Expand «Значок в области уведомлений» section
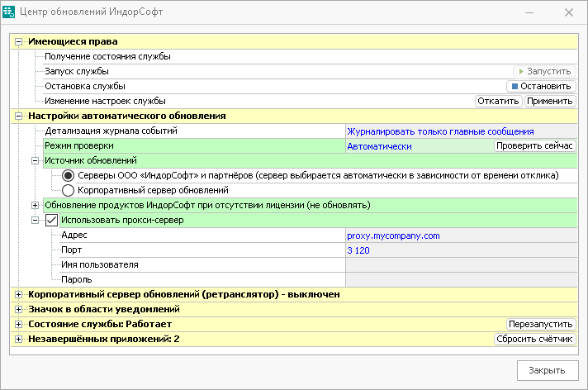This screenshot has height=390, width=588. click(18, 309)
